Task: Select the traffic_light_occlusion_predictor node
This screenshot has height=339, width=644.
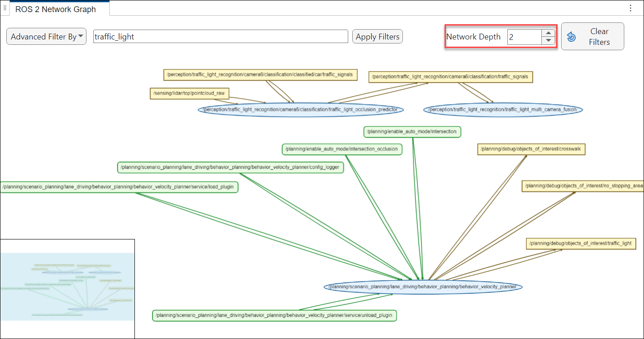Action: click(300, 110)
